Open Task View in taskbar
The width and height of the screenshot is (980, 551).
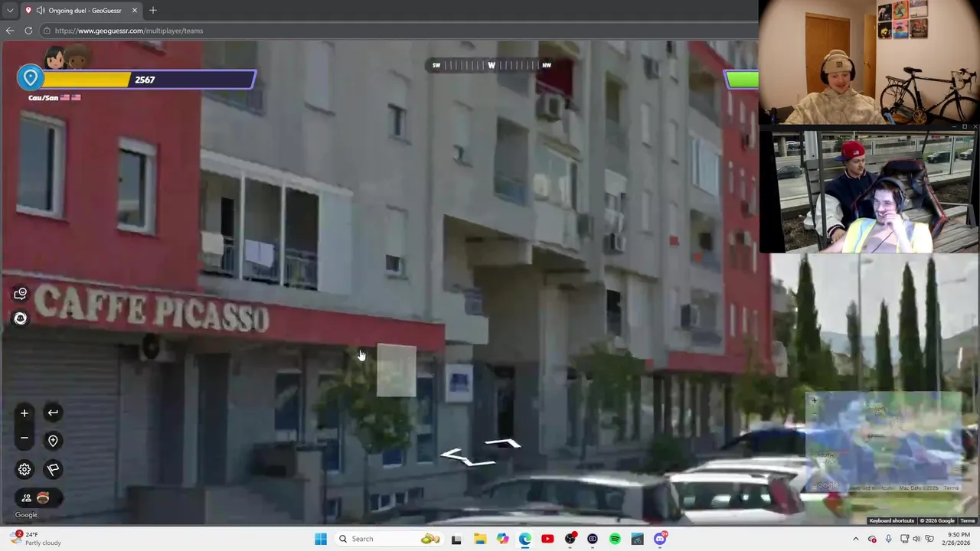pyautogui.click(x=456, y=539)
